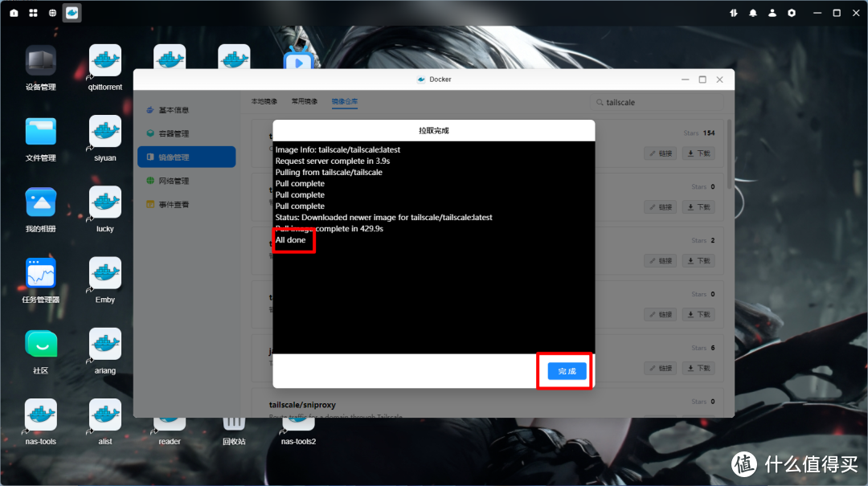Click the user account icon in top bar

pos(772,13)
